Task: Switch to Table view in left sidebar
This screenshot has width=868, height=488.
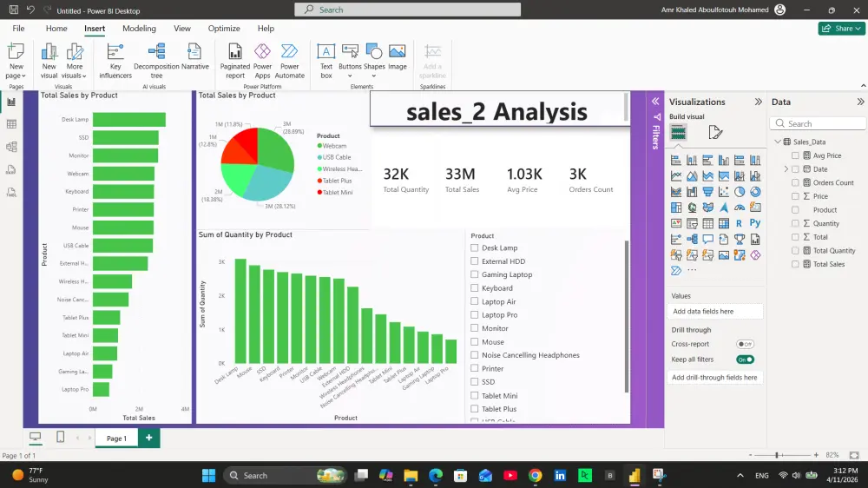Action: [11, 124]
